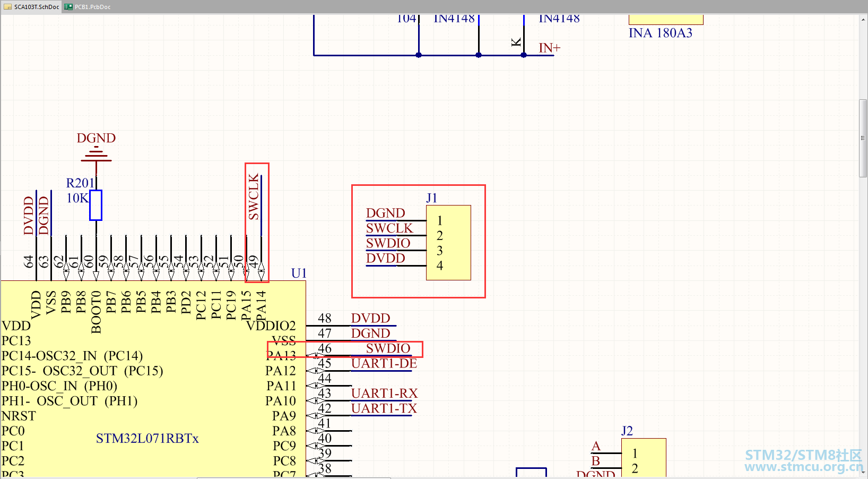This screenshot has height=479, width=868.
Task: Select the J2 designator label
Action: pos(627,431)
